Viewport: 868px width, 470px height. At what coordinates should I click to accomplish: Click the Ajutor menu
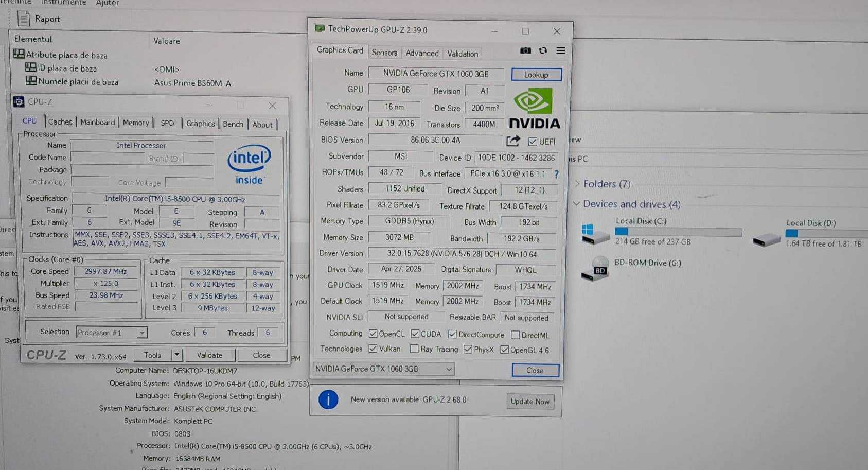(107, 3)
